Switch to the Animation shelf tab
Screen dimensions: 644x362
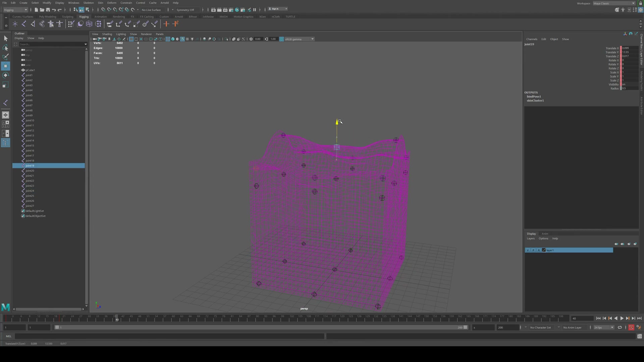tap(101, 17)
